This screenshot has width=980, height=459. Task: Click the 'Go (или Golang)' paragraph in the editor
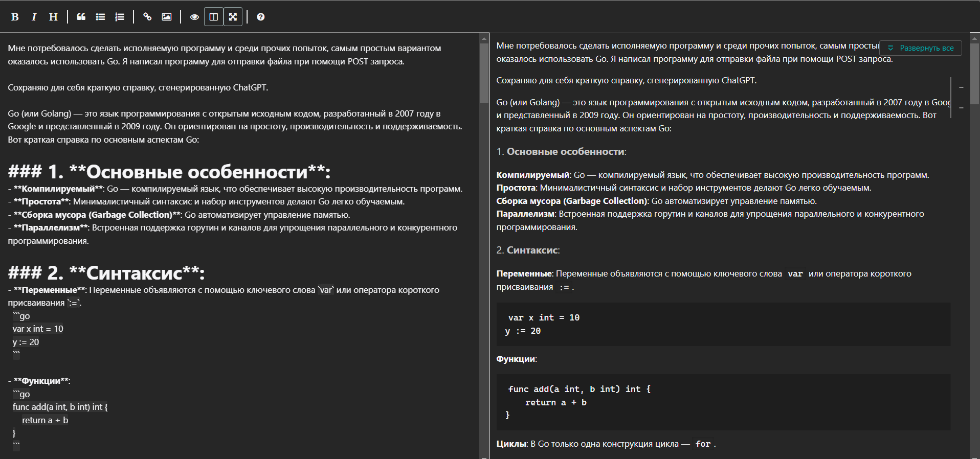(235, 126)
